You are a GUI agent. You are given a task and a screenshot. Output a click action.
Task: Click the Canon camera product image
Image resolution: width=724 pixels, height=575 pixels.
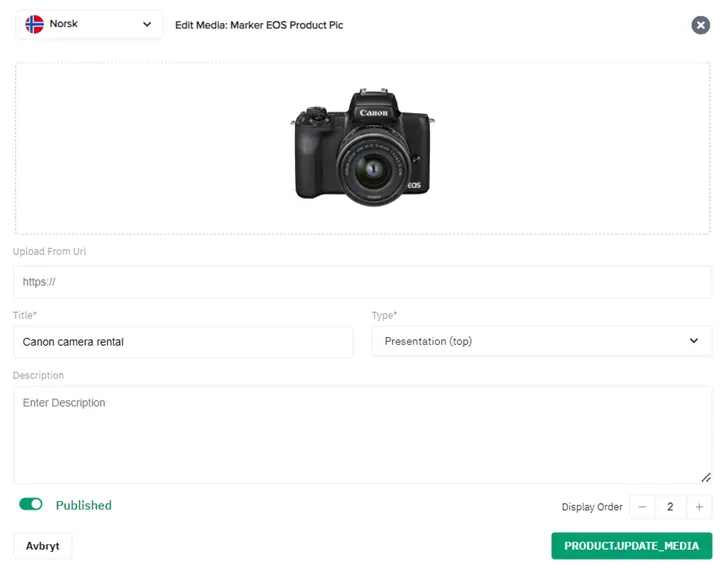362,147
